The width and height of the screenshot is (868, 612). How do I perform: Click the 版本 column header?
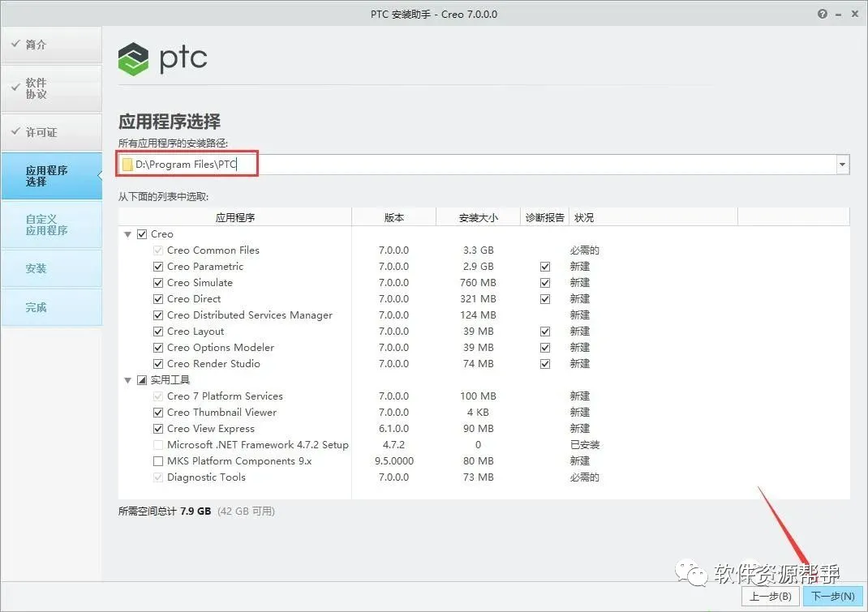393,217
